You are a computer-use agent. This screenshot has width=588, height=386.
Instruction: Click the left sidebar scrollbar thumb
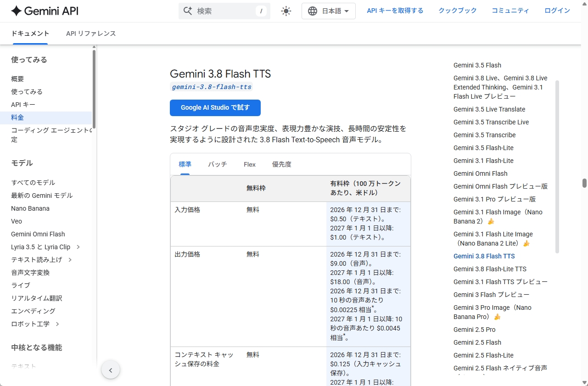pos(94,89)
